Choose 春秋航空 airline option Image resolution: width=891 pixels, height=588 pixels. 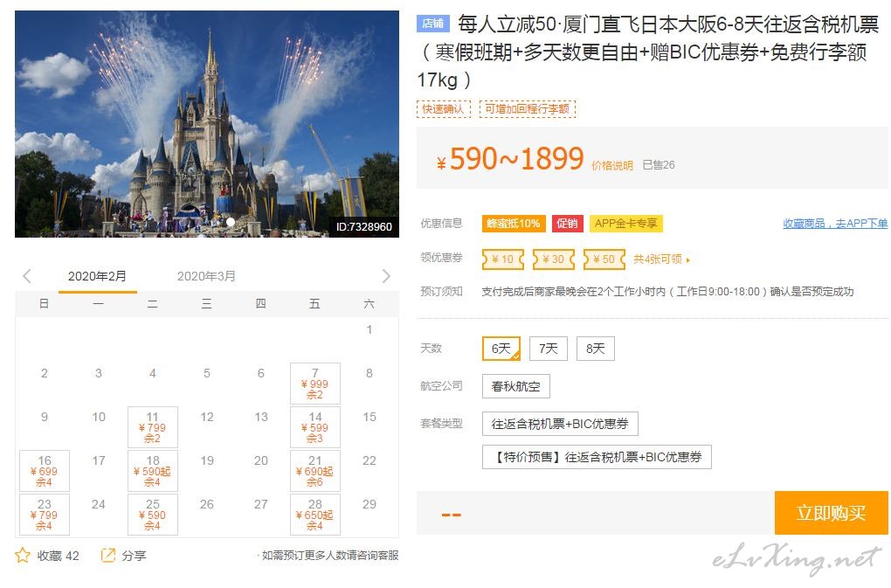[516, 386]
